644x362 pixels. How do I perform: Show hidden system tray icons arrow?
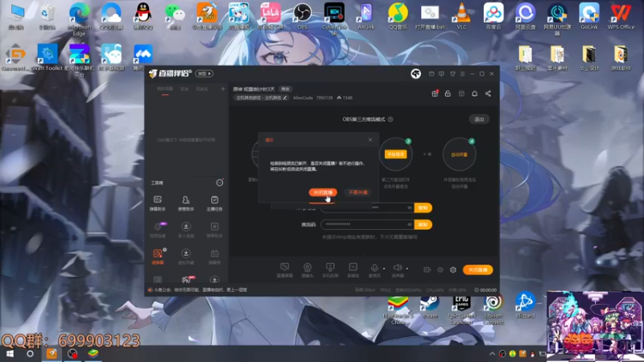(492, 353)
